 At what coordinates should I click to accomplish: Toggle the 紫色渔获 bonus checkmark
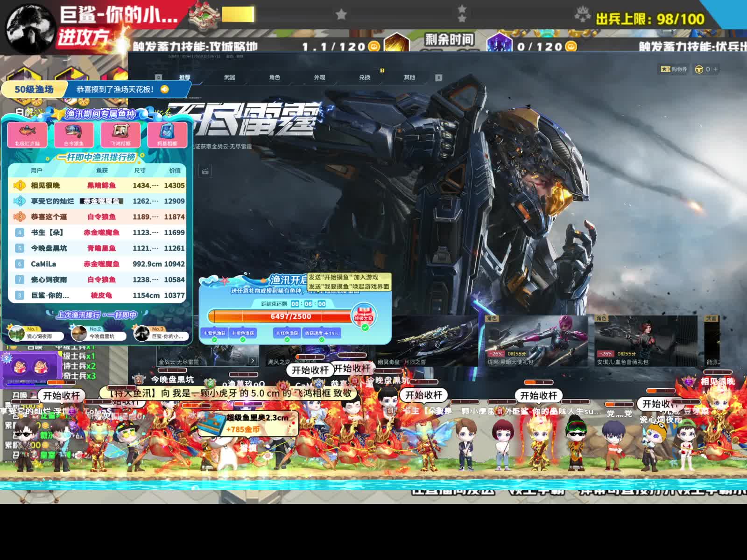click(214, 339)
